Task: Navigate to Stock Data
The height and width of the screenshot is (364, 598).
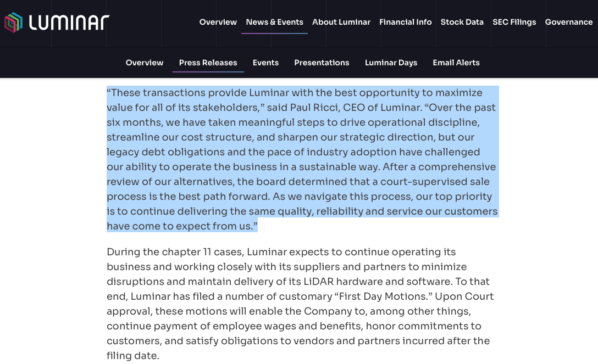Action: point(462,22)
